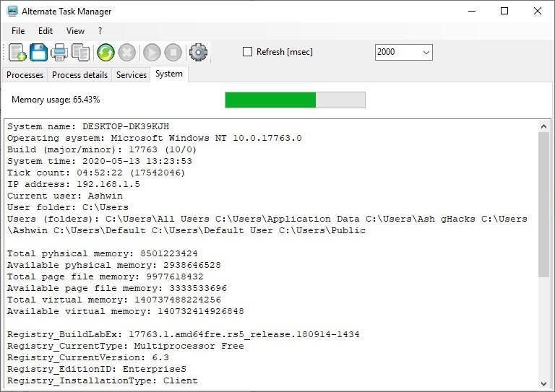Click the green Refresh toolbar icon
The height and width of the screenshot is (392, 555).
pos(106,52)
